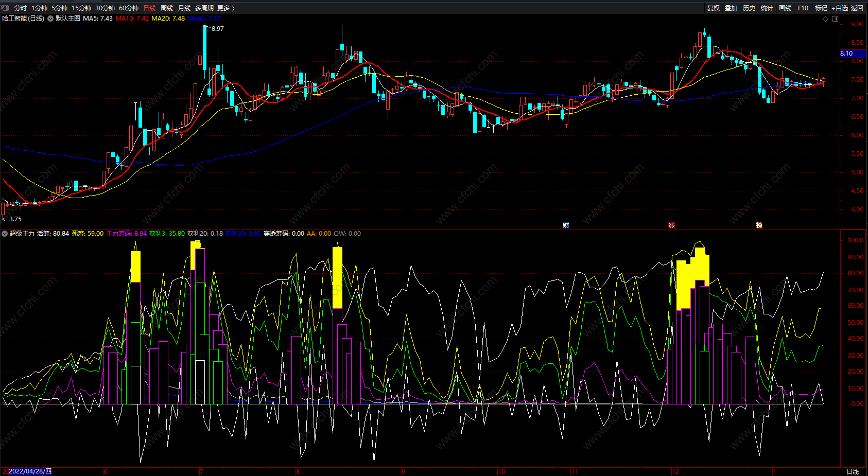Select the 60分钟 timeframe tab

pos(129,8)
